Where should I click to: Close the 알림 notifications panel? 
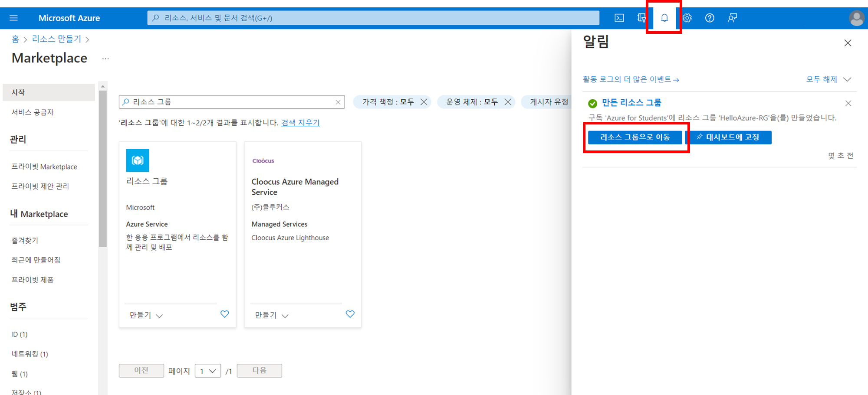848,43
